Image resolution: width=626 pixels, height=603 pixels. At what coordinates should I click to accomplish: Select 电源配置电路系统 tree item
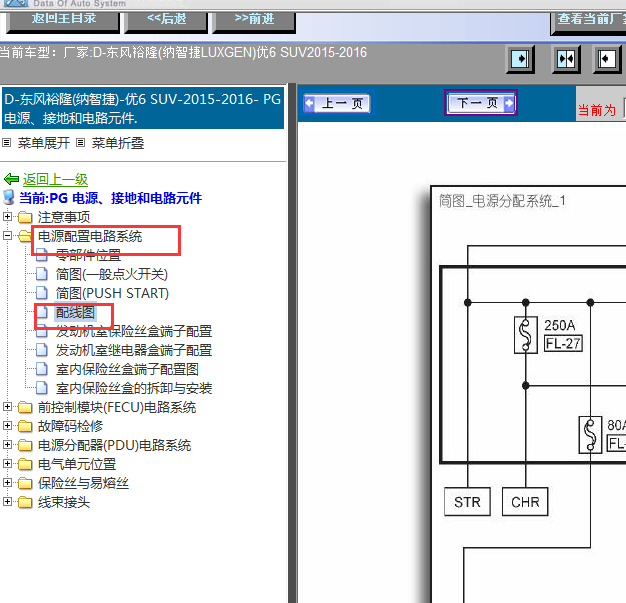click(x=90, y=236)
